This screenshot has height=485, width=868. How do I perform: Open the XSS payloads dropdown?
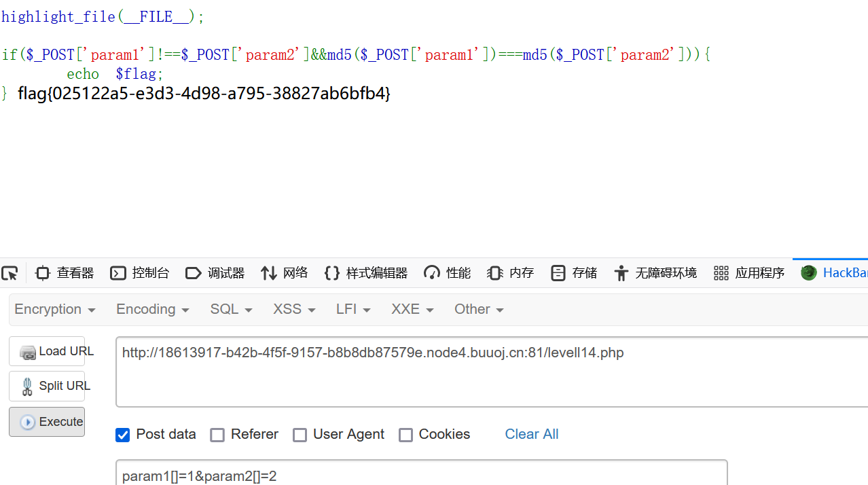pyautogui.click(x=293, y=309)
